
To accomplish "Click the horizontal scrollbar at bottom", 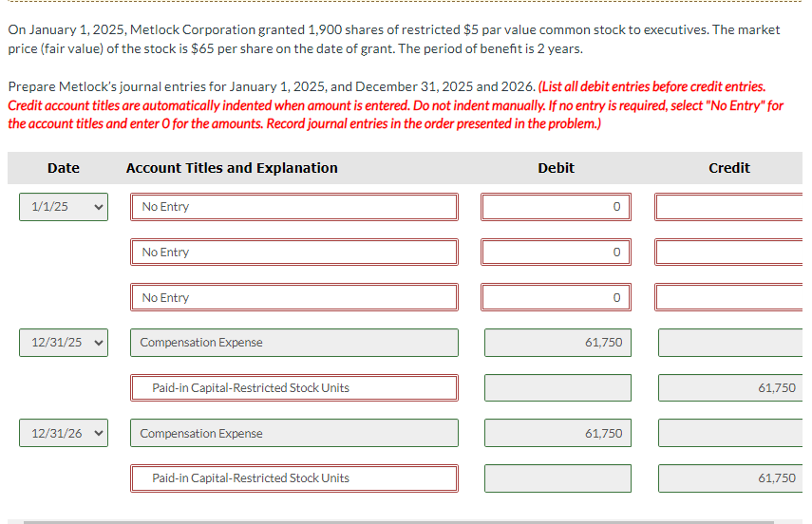I will [399, 522].
